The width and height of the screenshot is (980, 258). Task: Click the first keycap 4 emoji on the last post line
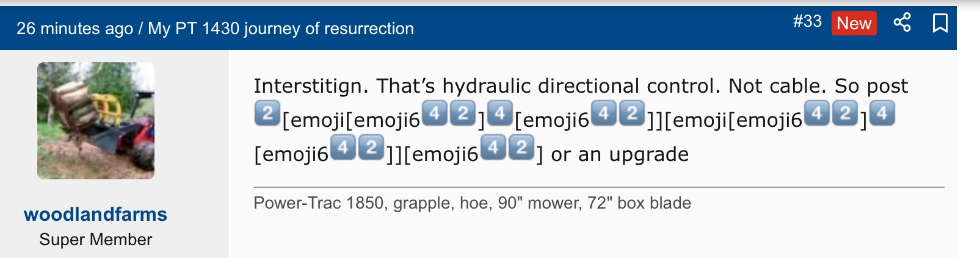tap(343, 148)
